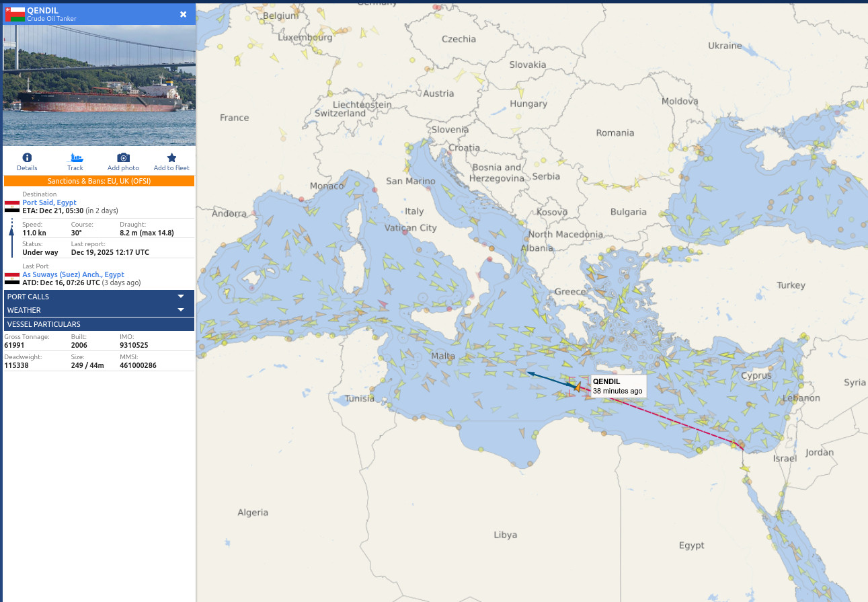The height and width of the screenshot is (602, 868).
Task: Click the Gross Tonnage value 61991
Action: click(x=15, y=345)
